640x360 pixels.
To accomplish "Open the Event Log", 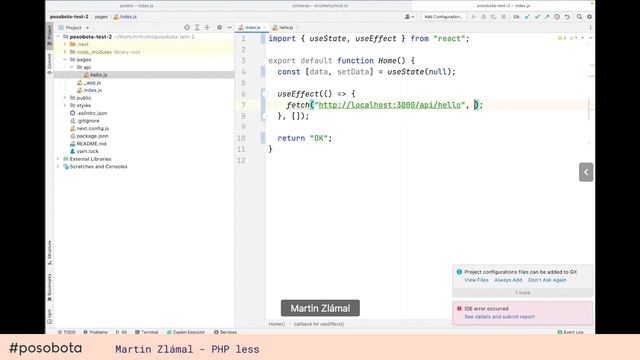I will click(571, 332).
